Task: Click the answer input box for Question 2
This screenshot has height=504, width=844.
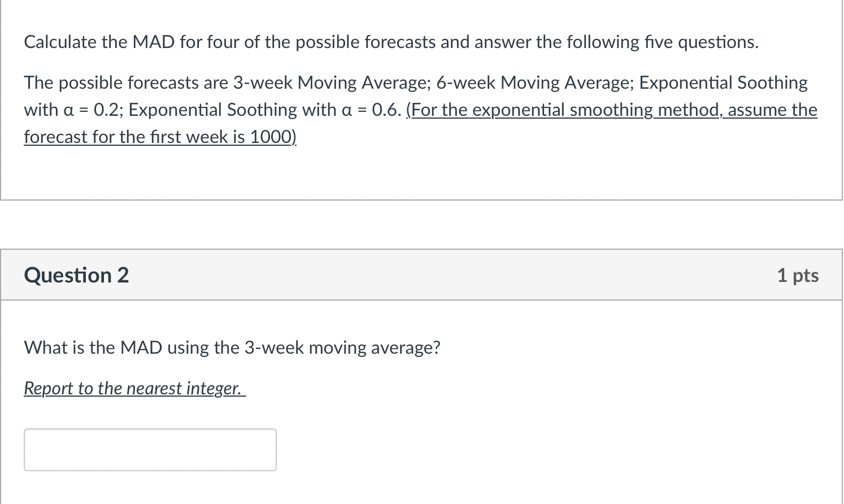Action: tap(150, 450)
